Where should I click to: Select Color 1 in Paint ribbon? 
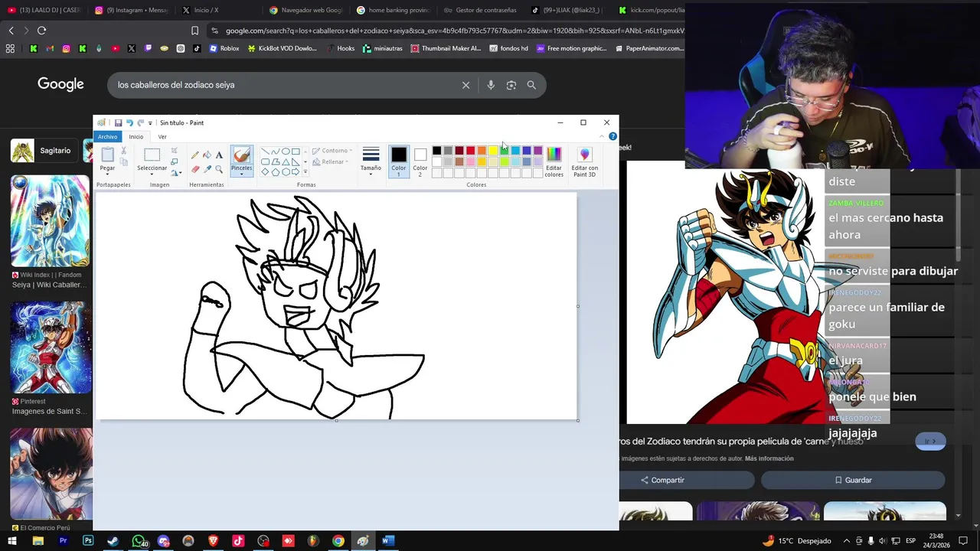399,161
